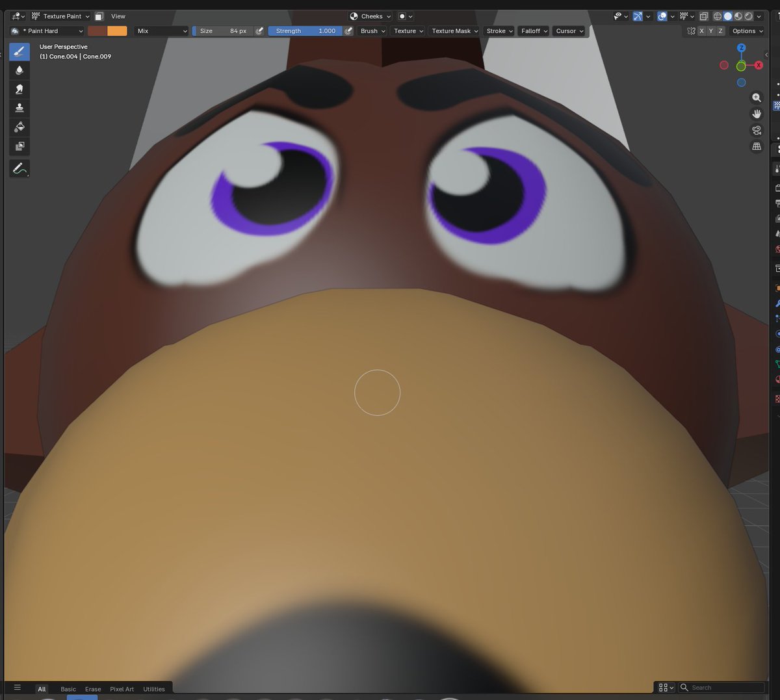
Task: Switch to solid shading mode
Action: tap(728, 16)
